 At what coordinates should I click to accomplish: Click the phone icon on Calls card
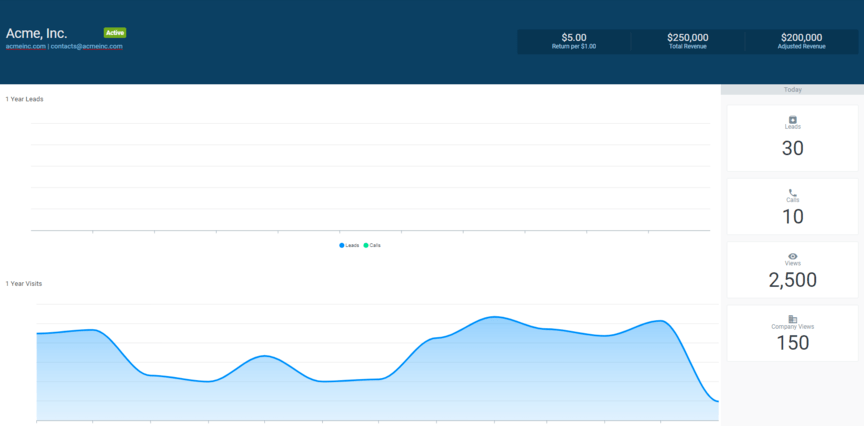[x=793, y=193]
